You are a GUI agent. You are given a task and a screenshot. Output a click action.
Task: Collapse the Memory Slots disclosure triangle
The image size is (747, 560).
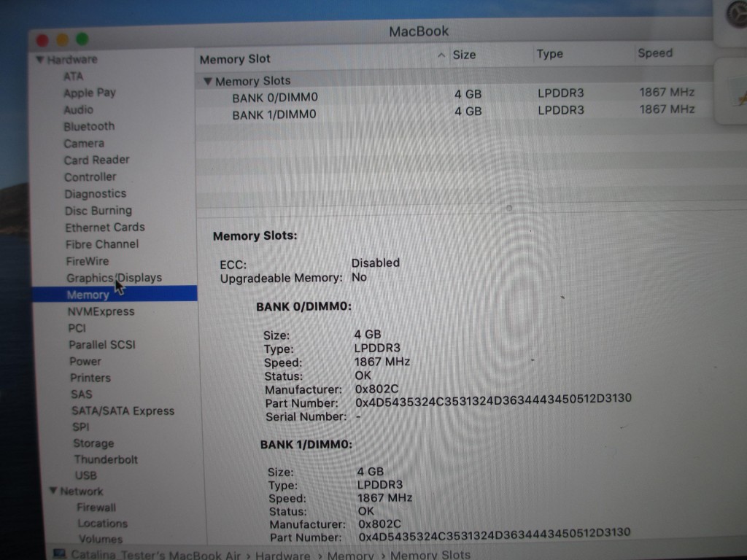[x=208, y=81]
